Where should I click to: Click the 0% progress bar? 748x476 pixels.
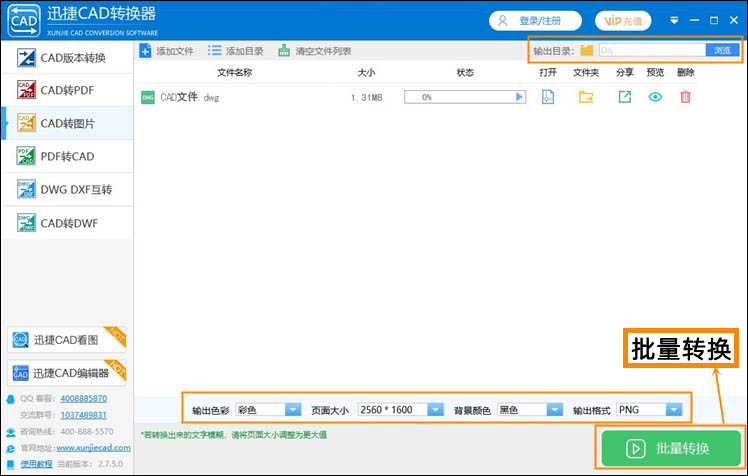coord(465,97)
